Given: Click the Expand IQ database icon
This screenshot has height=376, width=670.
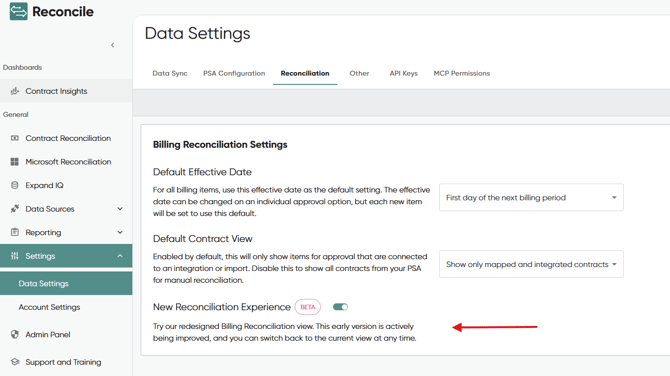Looking at the screenshot, I should coord(15,185).
